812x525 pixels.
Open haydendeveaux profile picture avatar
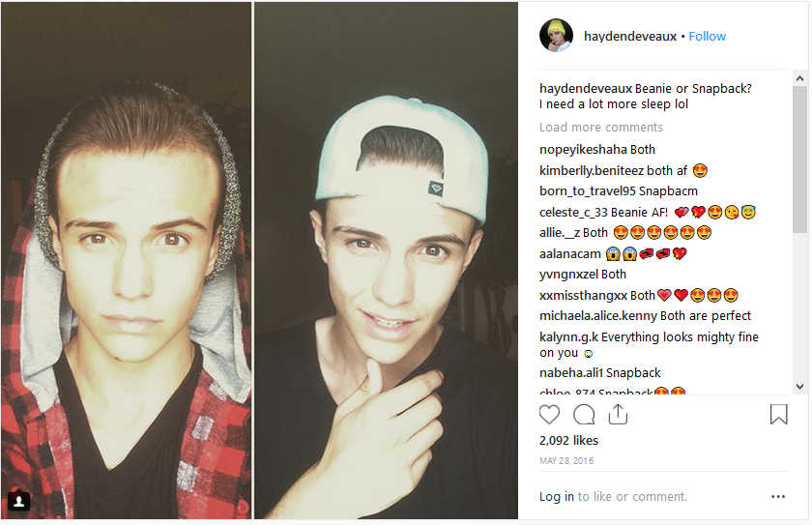[556, 36]
